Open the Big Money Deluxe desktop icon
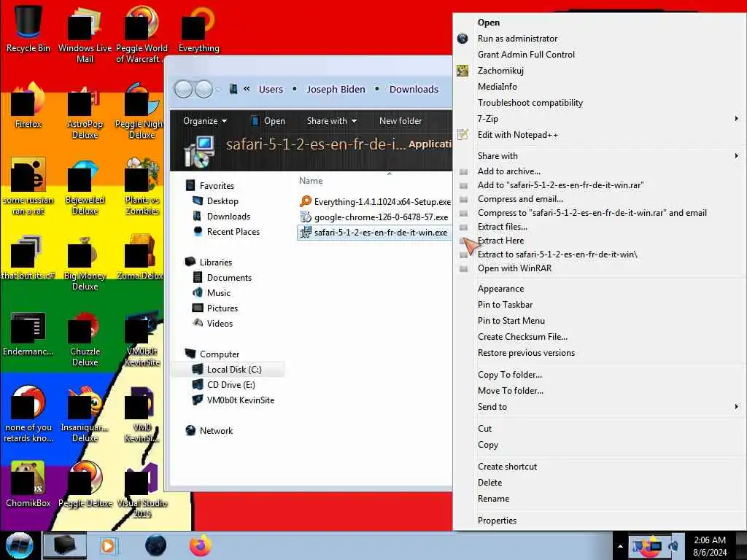747x560 pixels. [85, 262]
